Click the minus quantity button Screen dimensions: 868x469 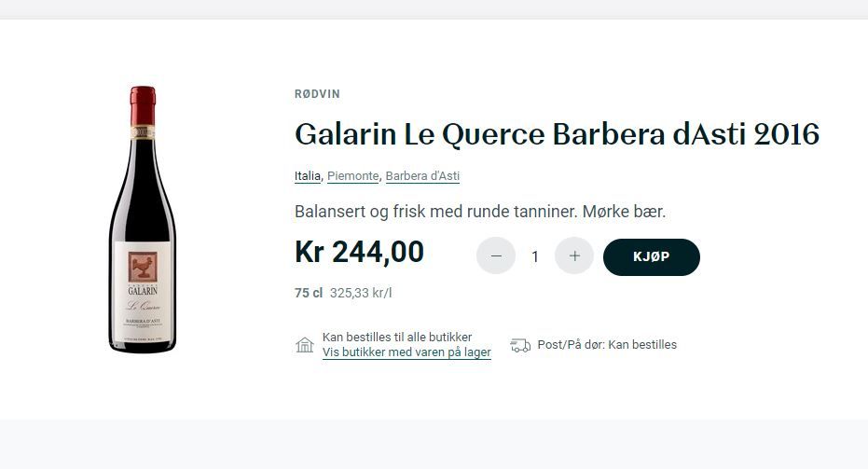(496, 256)
